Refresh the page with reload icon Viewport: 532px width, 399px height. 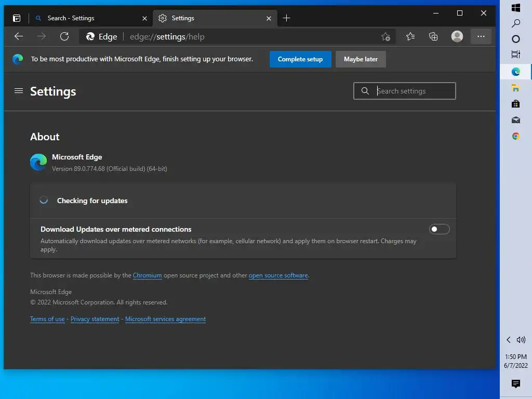click(x=64, y=36)
